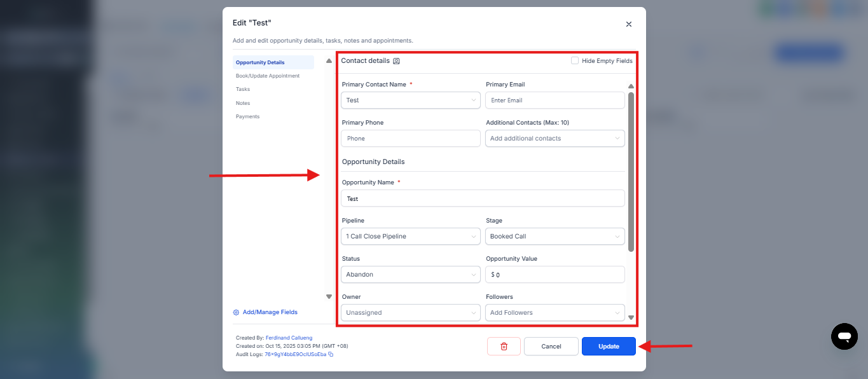Viewport: 868px width, 379px height.
Task: Click the contact card icon beside Contact details
Action: click(x=396, y=61)
